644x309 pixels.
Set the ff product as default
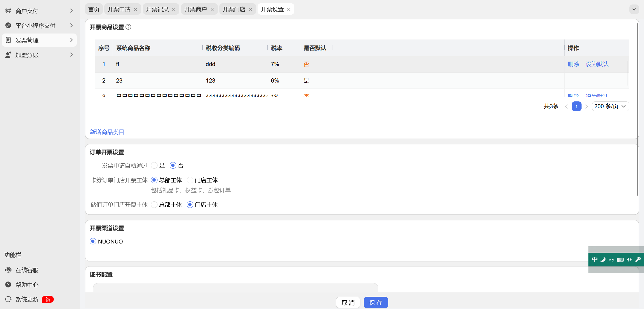pos(597,64)
